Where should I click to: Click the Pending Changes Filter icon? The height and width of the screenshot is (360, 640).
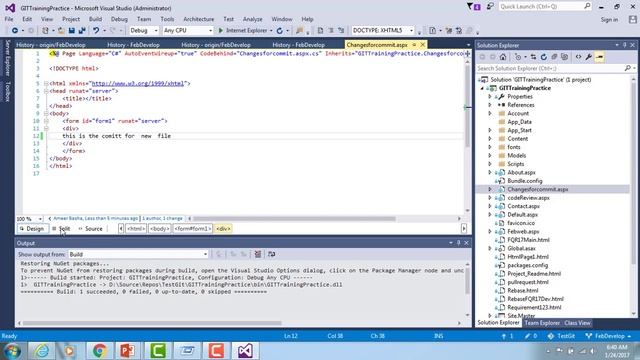pos(518,57)
